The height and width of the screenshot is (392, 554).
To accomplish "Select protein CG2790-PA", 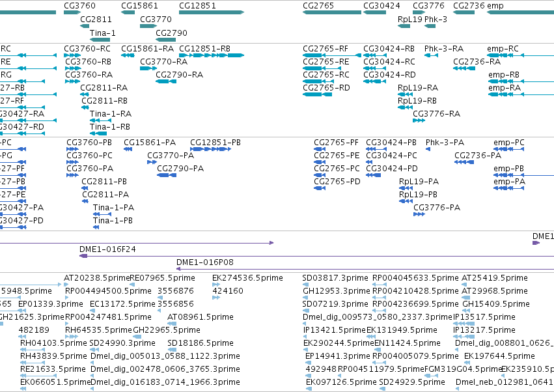I will pyautogui.click(x=180, y=169).
